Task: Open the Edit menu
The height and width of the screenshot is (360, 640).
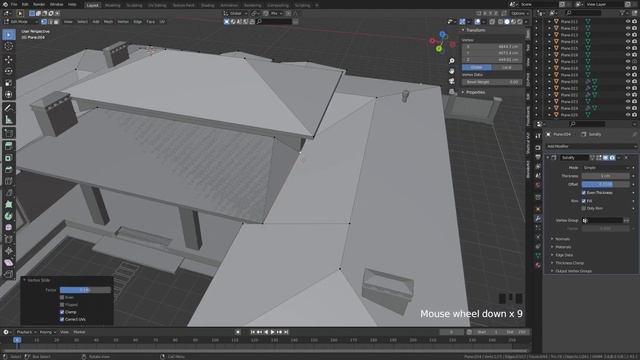Action: click(25, 4)
